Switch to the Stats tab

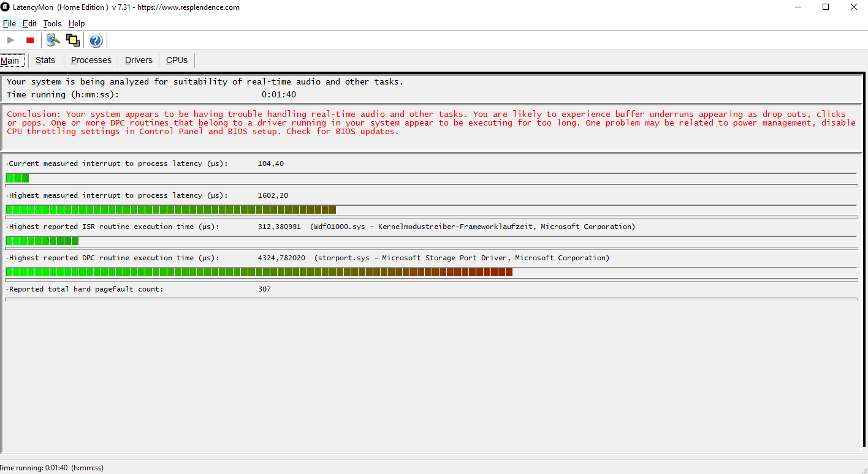(x=45, y=60)
